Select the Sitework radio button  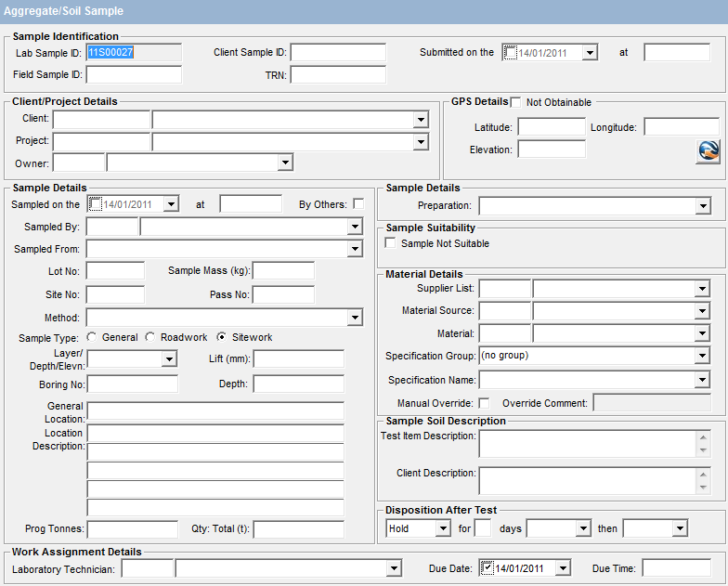tap(222, 337)
